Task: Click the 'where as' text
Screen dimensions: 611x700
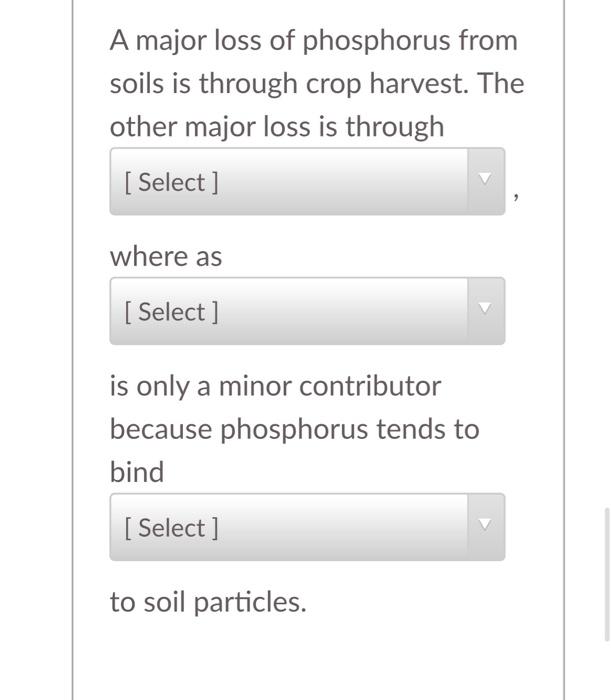Action: [166, 257]
